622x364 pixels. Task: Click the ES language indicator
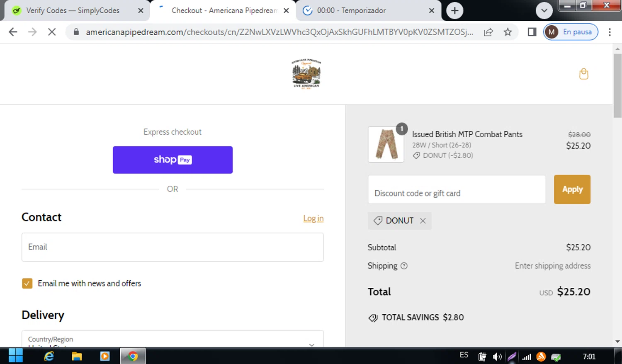464,355
